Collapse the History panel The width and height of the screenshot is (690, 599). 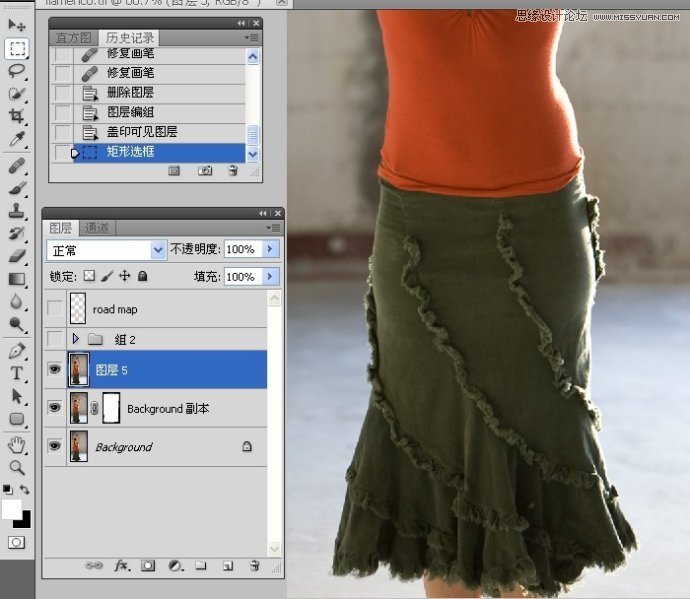241,23
